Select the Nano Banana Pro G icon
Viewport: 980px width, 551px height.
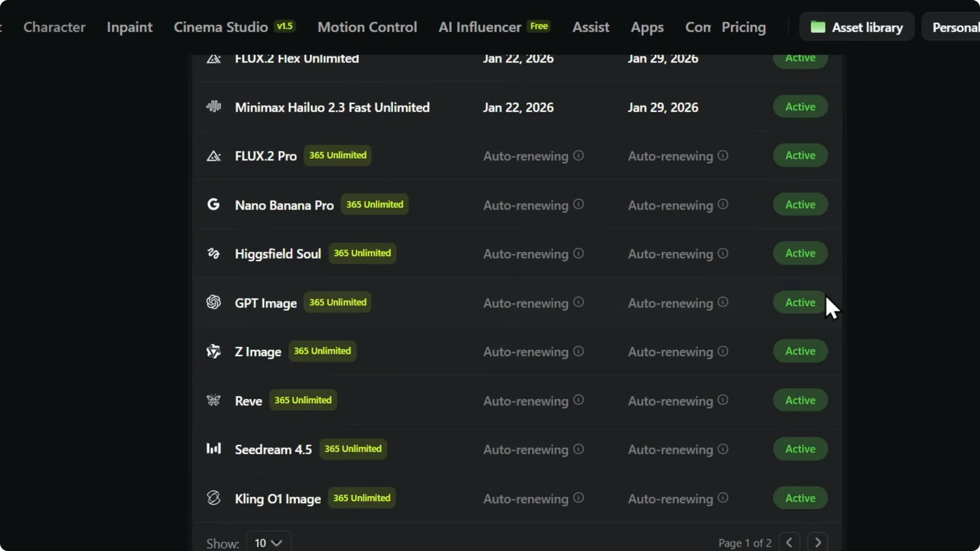pos(213,204)
